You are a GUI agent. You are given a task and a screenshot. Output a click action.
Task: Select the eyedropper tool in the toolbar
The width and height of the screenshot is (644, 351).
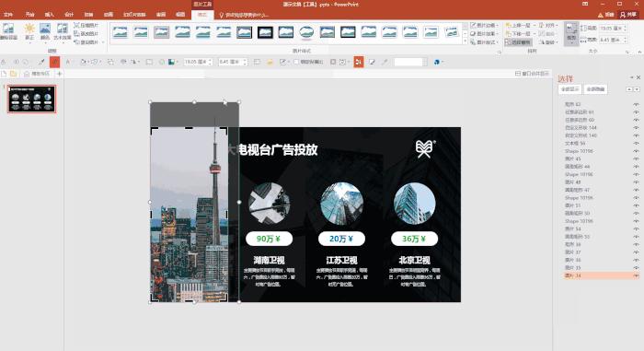[x=41, y=62]
